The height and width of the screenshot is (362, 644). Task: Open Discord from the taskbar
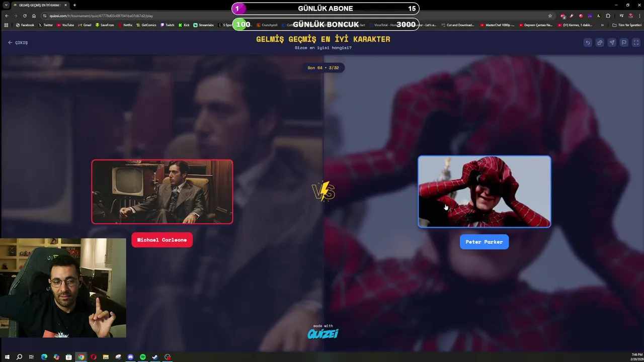pyautogui.click(x=130, y=357)
